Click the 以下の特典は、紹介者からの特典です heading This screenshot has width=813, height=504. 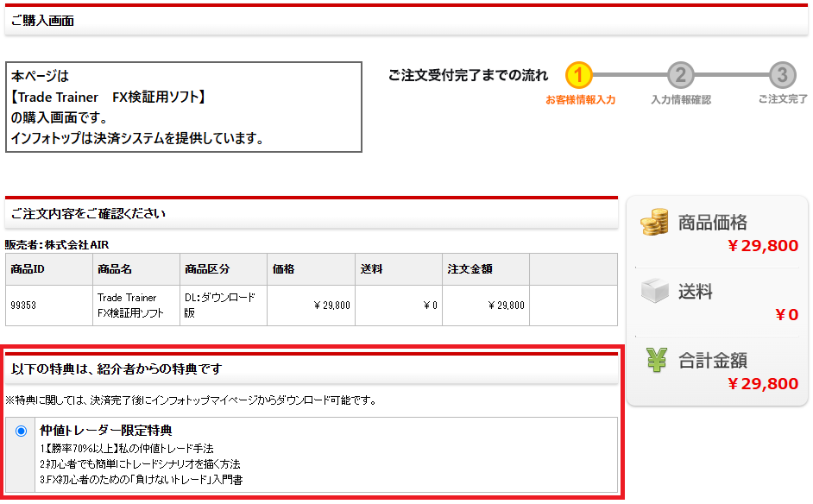pyautogui.click(x=117, y=369)
